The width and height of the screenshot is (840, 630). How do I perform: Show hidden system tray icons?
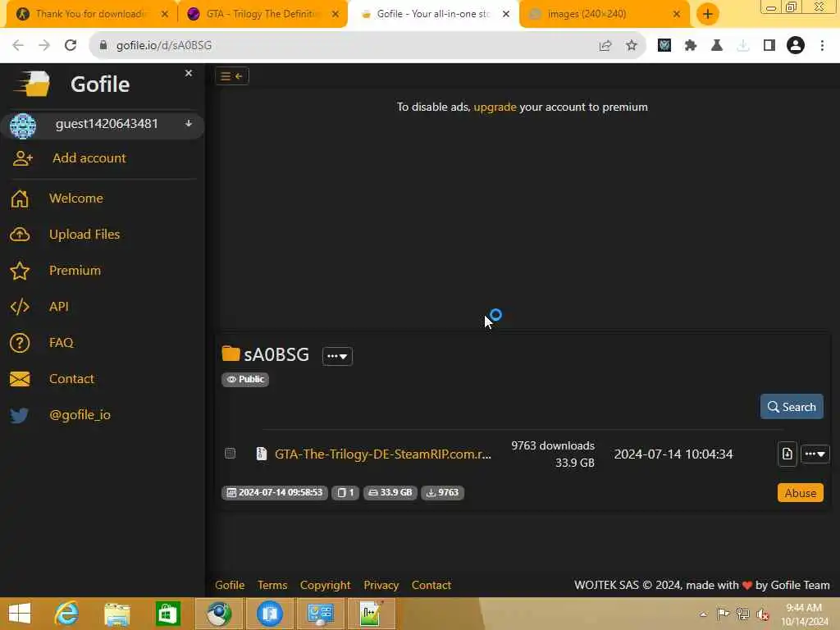click(x=703, y=614)
